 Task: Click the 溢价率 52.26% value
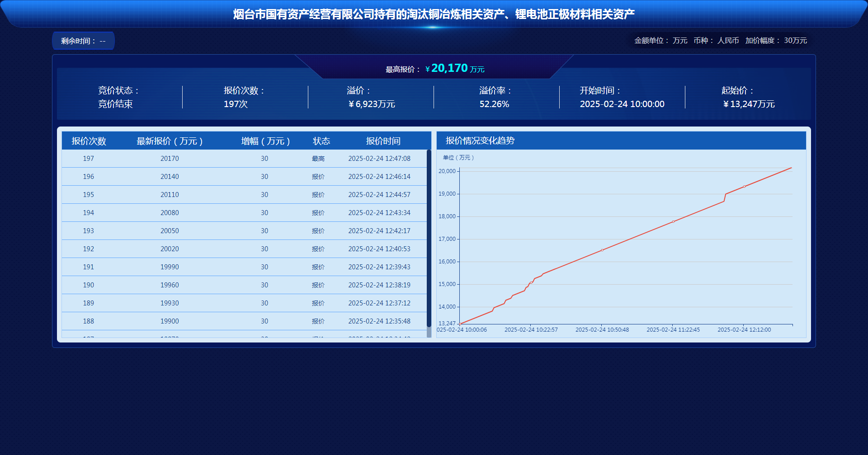pos(494,104)
